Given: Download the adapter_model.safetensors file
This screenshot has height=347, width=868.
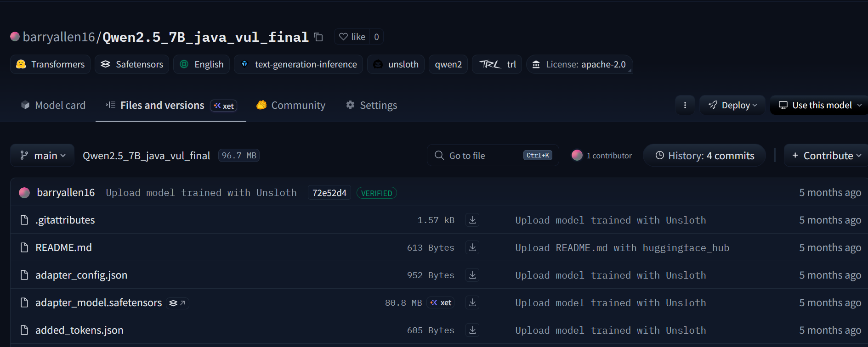Looking at the screenshot, I should (472, 302).
